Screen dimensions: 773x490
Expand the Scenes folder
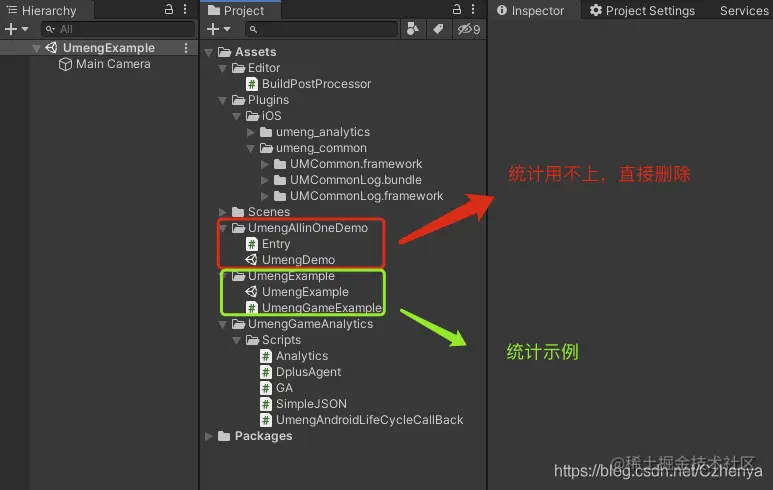click(x=222, y=212)
